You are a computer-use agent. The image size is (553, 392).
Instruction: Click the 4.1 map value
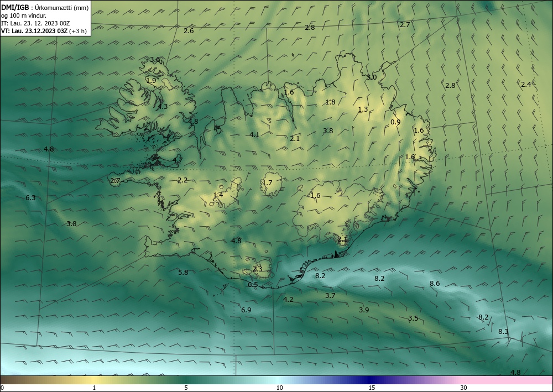point(254,134)
